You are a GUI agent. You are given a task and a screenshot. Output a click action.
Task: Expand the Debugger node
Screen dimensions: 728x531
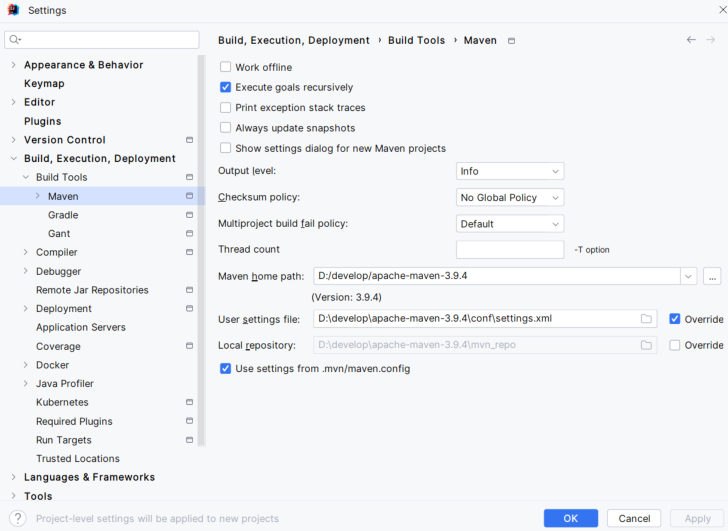(x=26, y=271)
